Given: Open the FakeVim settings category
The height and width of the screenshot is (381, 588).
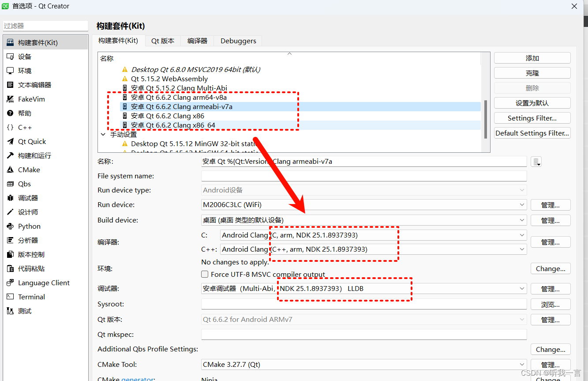Looking at the screenshot, I should point(45,99).
